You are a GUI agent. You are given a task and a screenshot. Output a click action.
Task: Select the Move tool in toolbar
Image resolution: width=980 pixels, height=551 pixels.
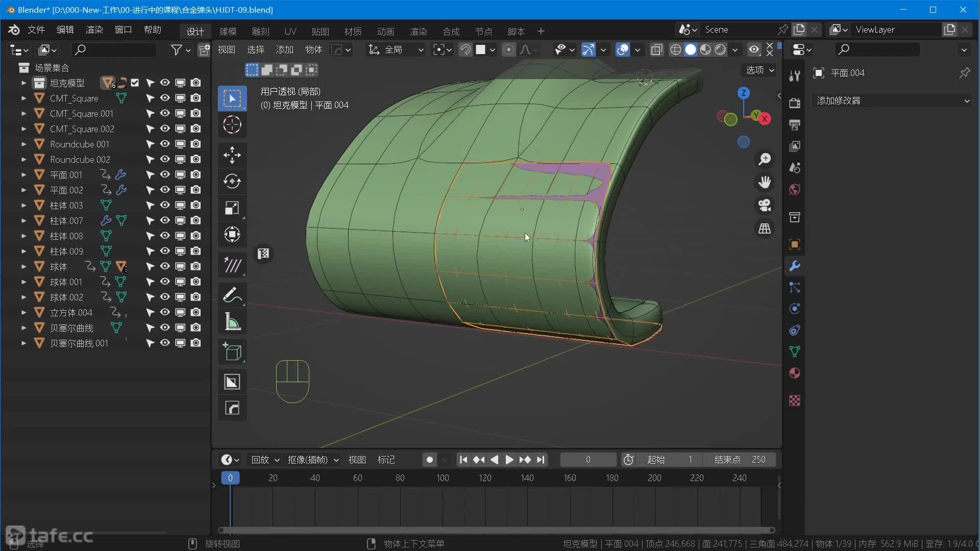[x=232, y=155]
